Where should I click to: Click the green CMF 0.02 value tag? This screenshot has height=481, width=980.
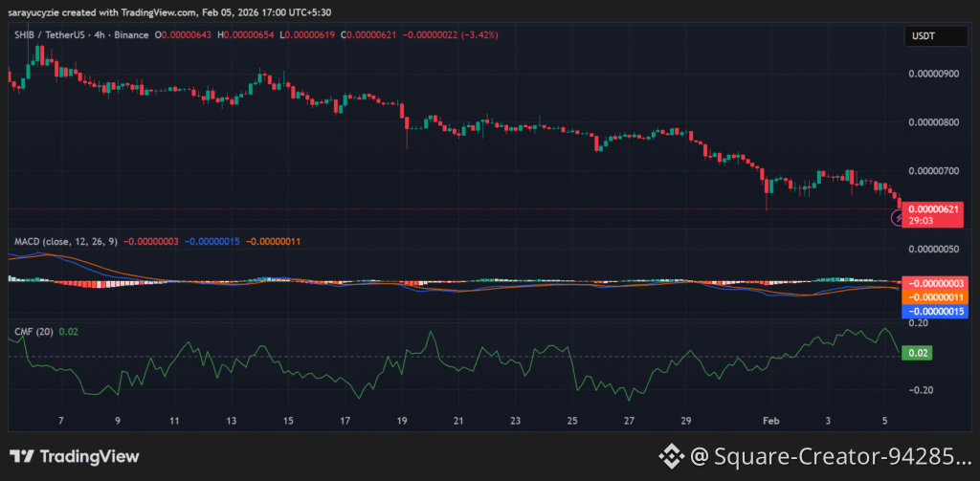(918, 353)
